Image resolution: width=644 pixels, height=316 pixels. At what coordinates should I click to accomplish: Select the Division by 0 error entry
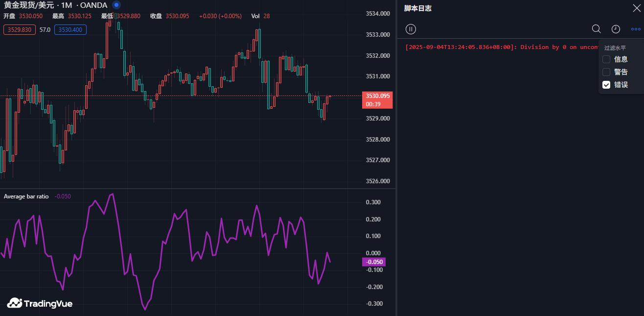click(x=499, y=47)
